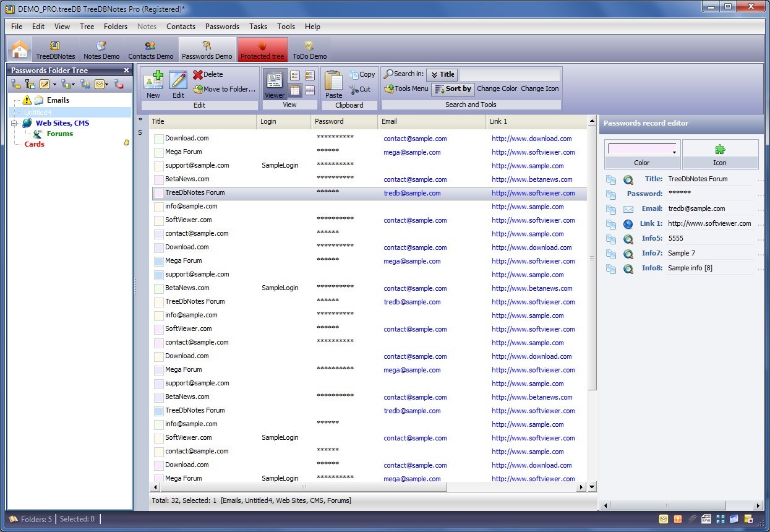
Task: Open the Passwords menu
Action: [222, 27]
